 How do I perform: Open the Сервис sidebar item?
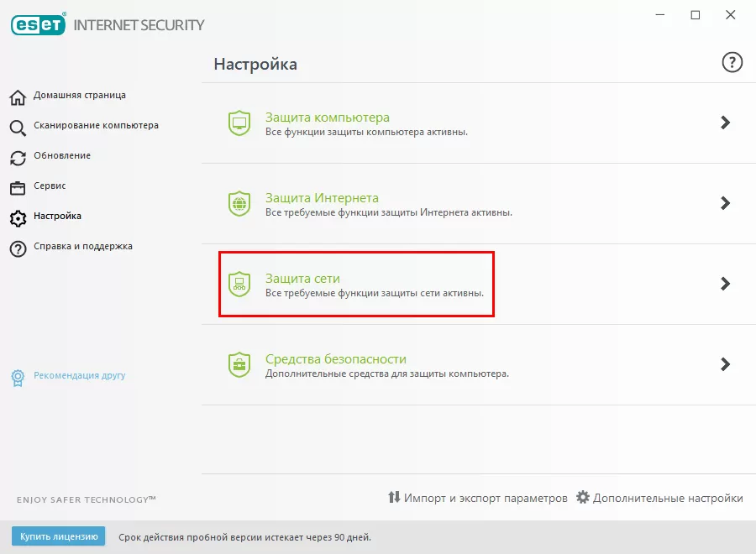[50, 186]
